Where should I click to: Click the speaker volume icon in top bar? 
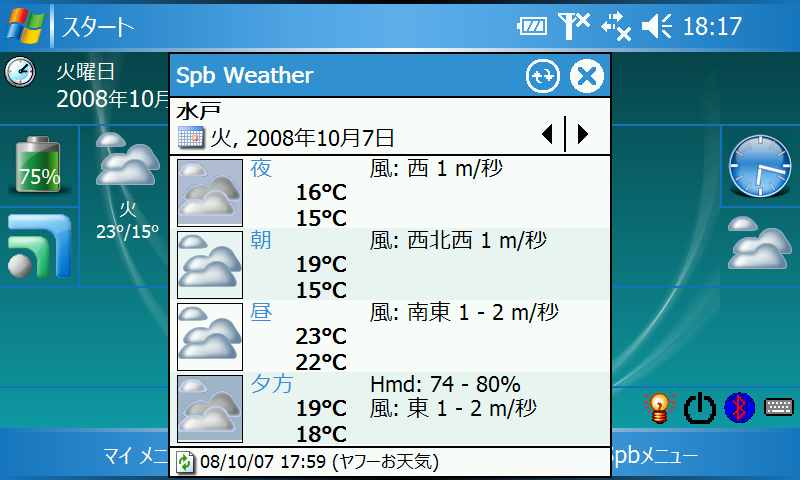click(656, 27)
